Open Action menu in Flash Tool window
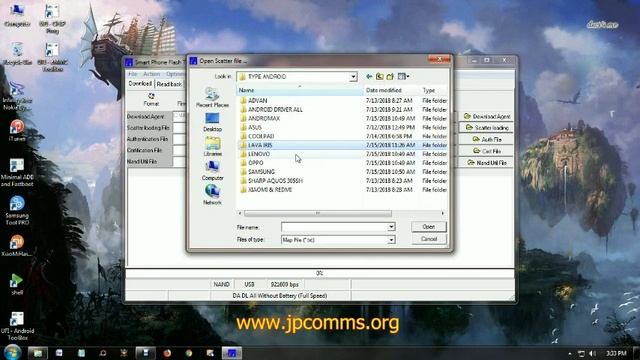 coord(151,74)
